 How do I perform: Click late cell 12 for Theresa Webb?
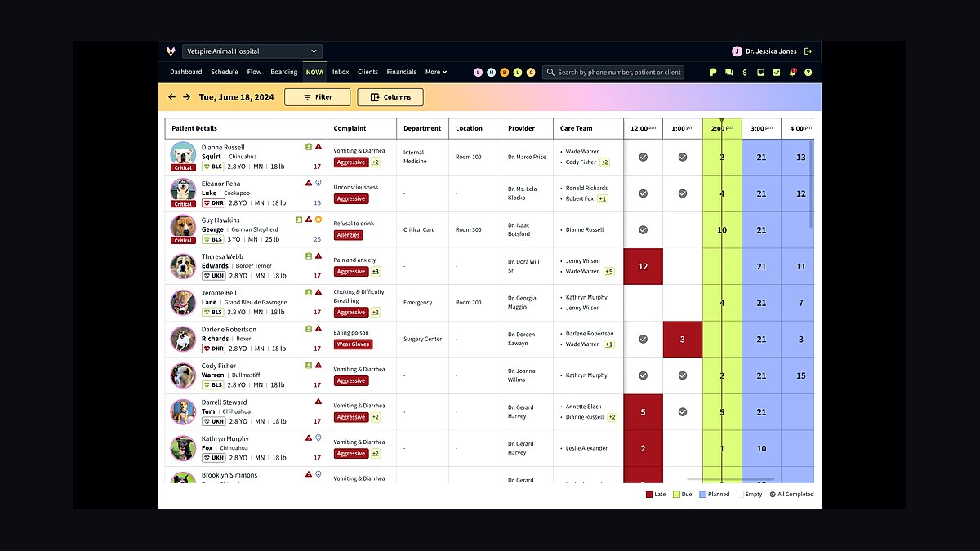coord(643,266)
